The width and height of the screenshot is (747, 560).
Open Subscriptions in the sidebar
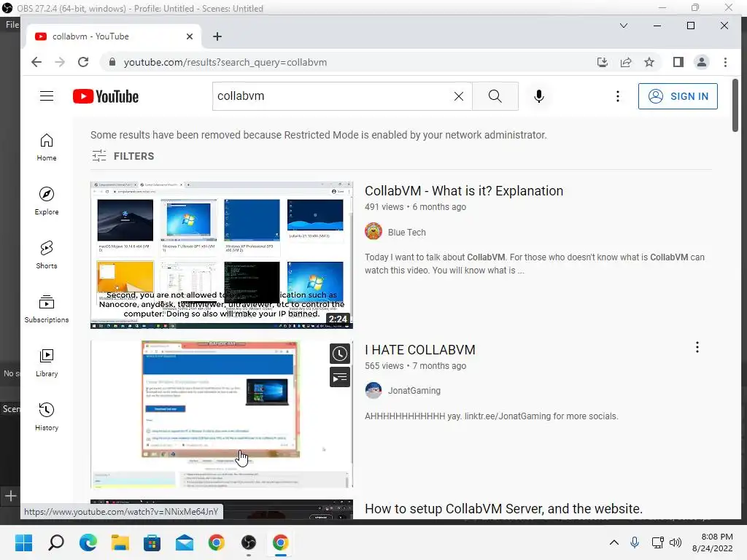(x=47, y=309)
